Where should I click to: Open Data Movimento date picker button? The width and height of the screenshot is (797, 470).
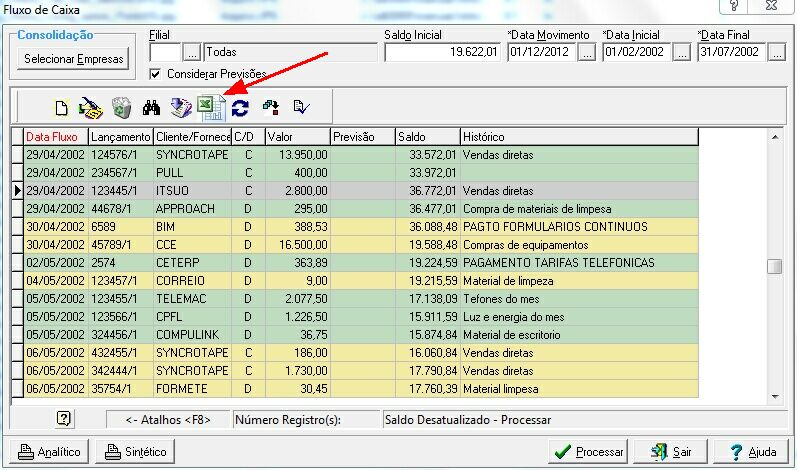tap(587, 52)
